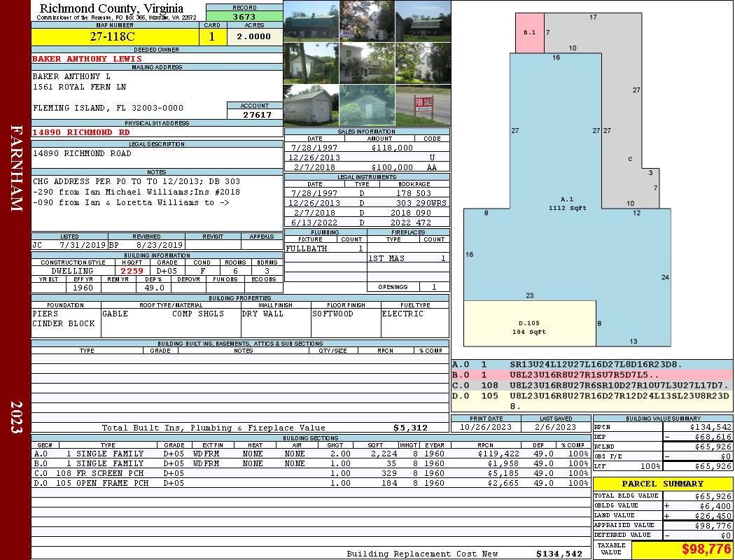This screenshot has height=560, width=735.
Task: Click the red H SQFT value 2259
Action: 132,271
